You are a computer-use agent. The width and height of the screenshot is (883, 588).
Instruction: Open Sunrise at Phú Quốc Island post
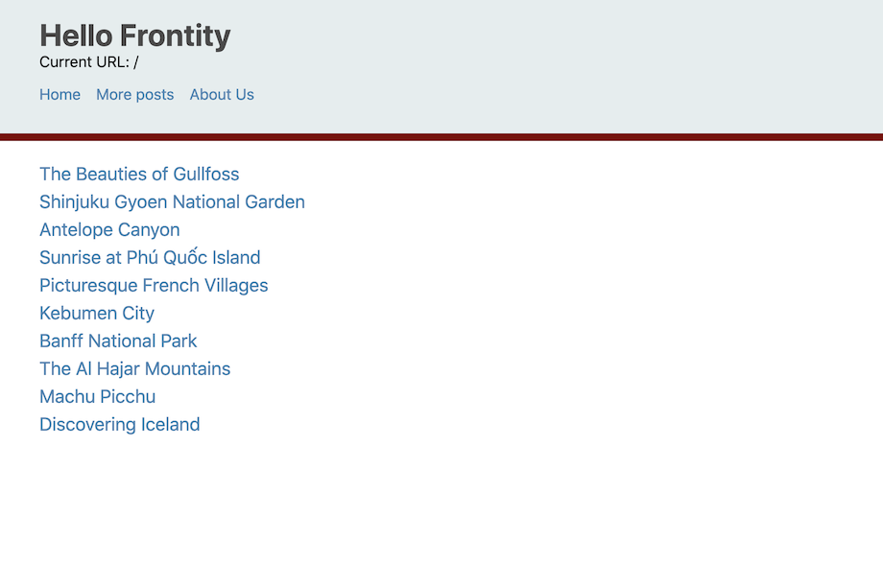click(150, 257)
